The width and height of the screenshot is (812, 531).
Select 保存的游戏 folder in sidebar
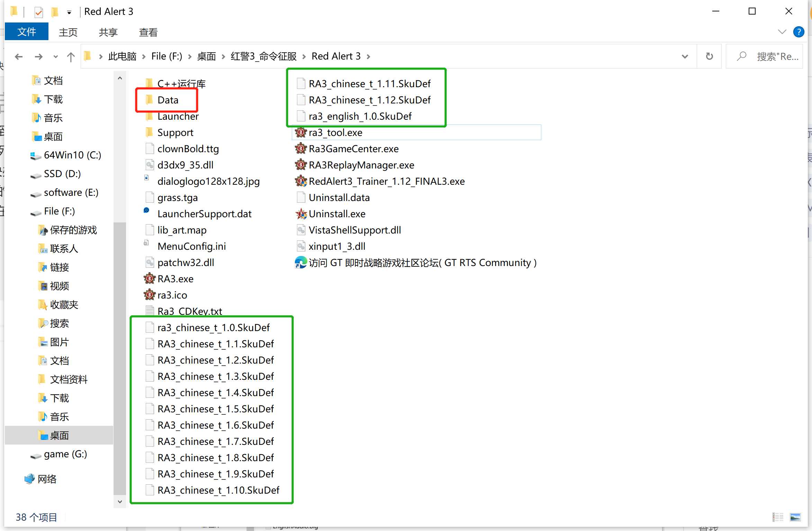67,230
